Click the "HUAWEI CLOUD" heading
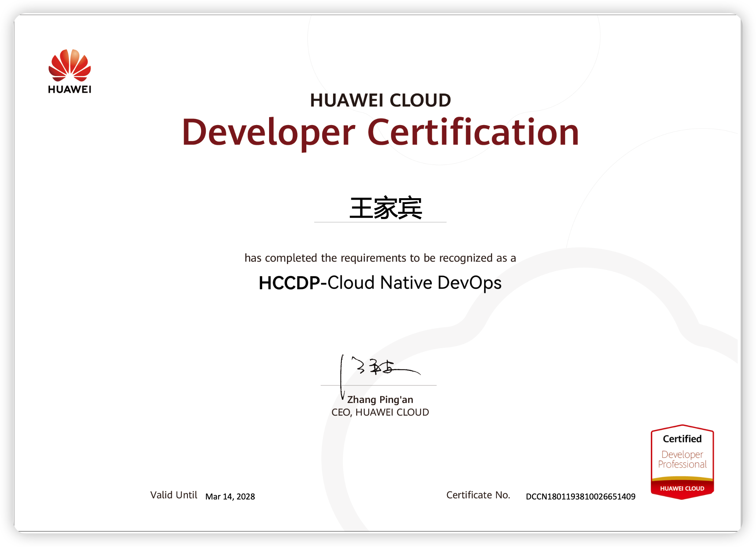Screen dimensions: 756x547 coord(380,100)
